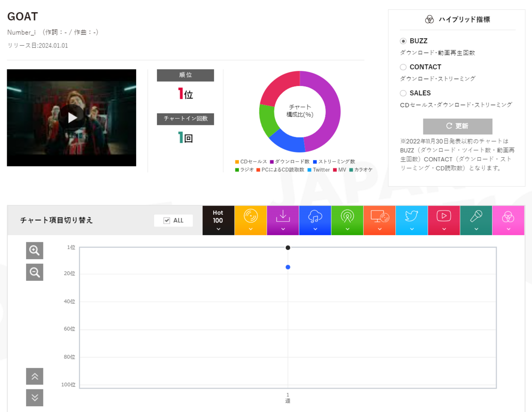
Task: Toggle the Twitter bird icon
Action: [x=412, y=220]
